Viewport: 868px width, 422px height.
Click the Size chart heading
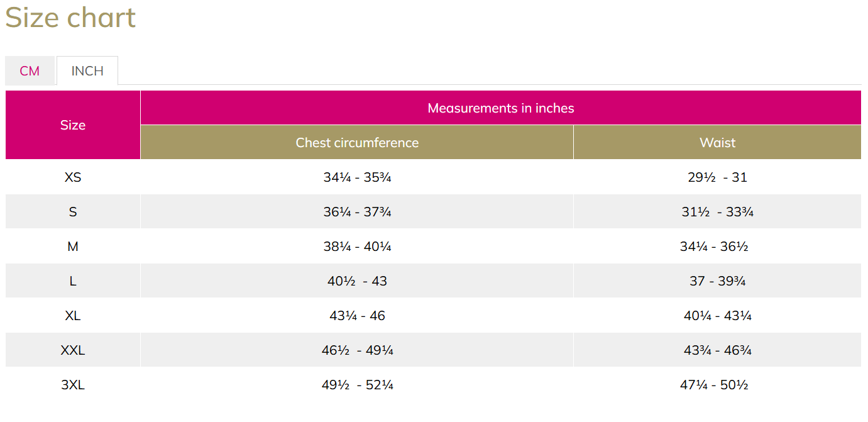coord(70,18)
